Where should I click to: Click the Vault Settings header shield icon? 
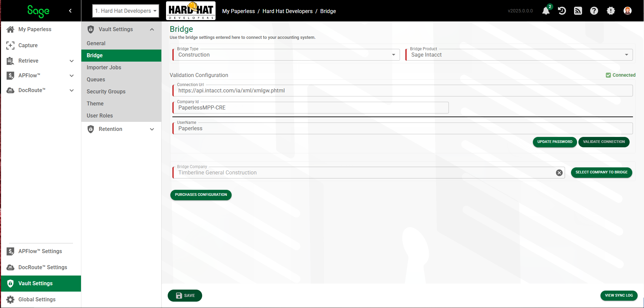coord(91,29)
